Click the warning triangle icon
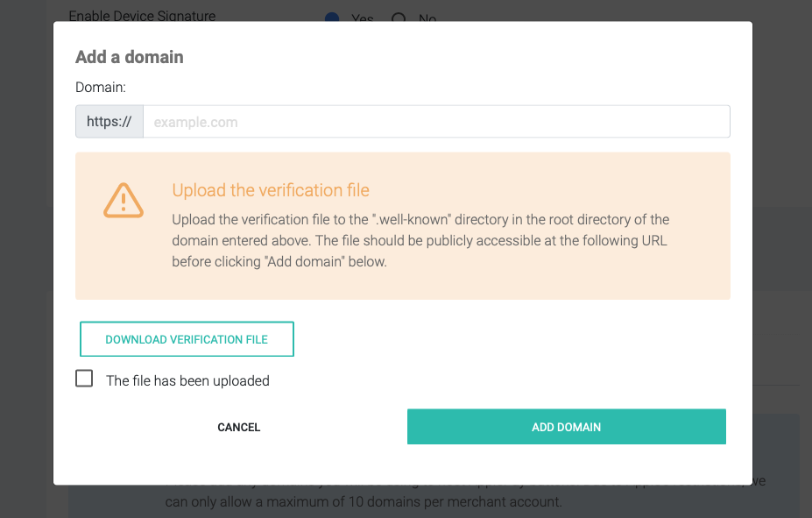This screenshot has width=812, height=518. (124, 201)
